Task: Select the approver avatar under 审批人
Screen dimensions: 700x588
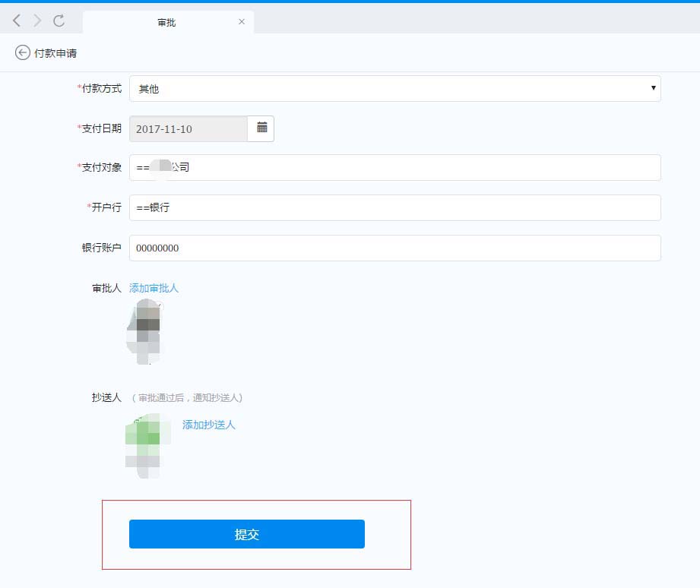Action: point(144,331)
